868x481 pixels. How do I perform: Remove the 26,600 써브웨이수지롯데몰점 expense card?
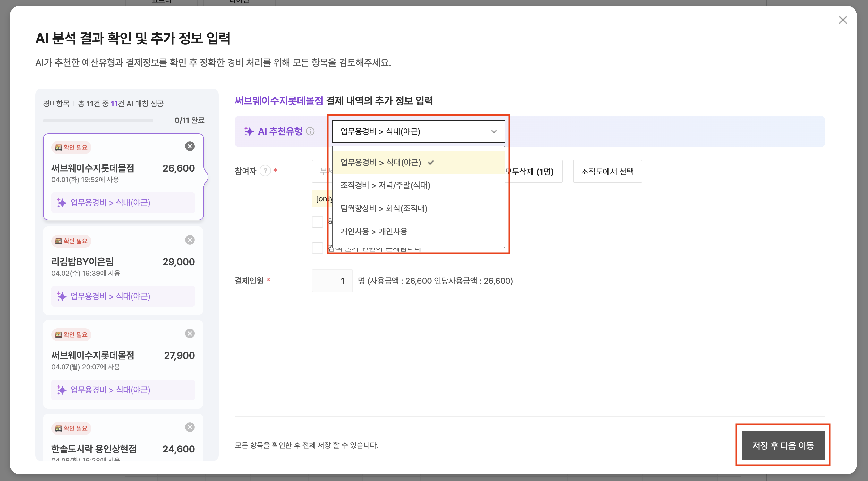point(190,146)
